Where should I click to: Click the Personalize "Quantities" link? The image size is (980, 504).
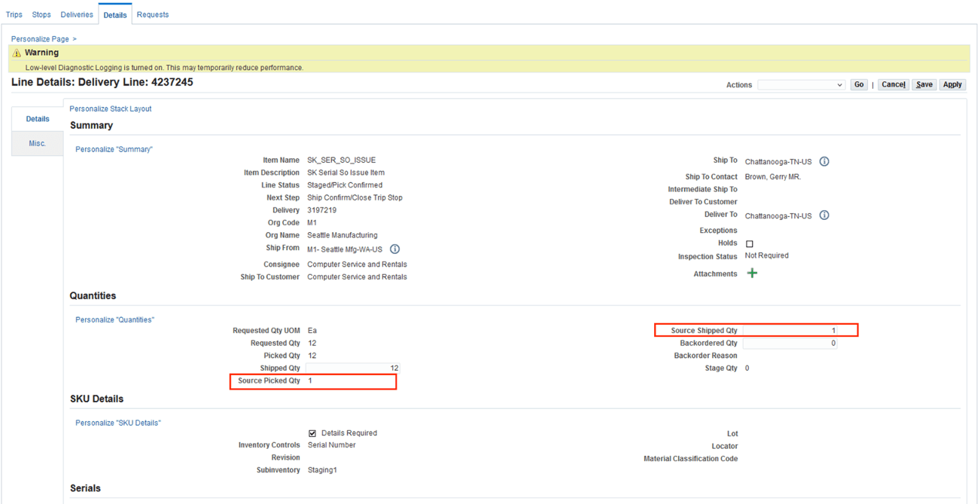(114, 319)
